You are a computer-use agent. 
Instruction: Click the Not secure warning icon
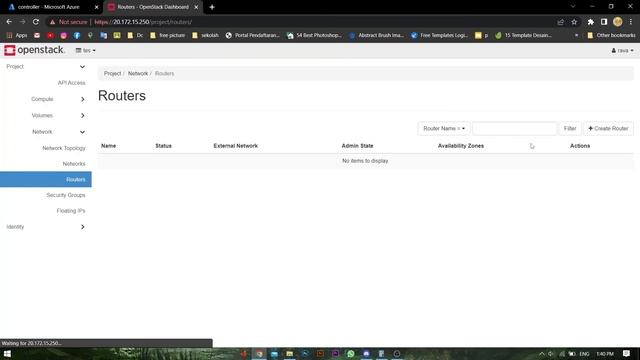click(52, 22)
